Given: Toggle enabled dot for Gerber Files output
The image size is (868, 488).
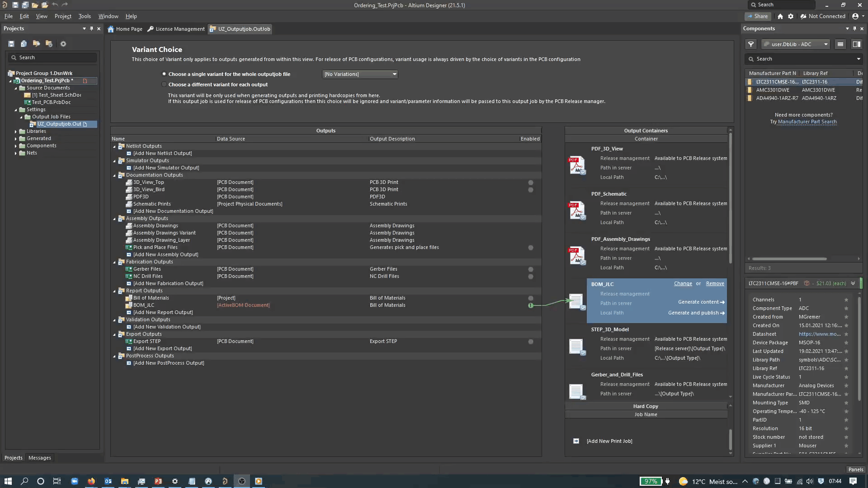Looking at the screenshot, I should pyautogui.click(x=531, y=269).
